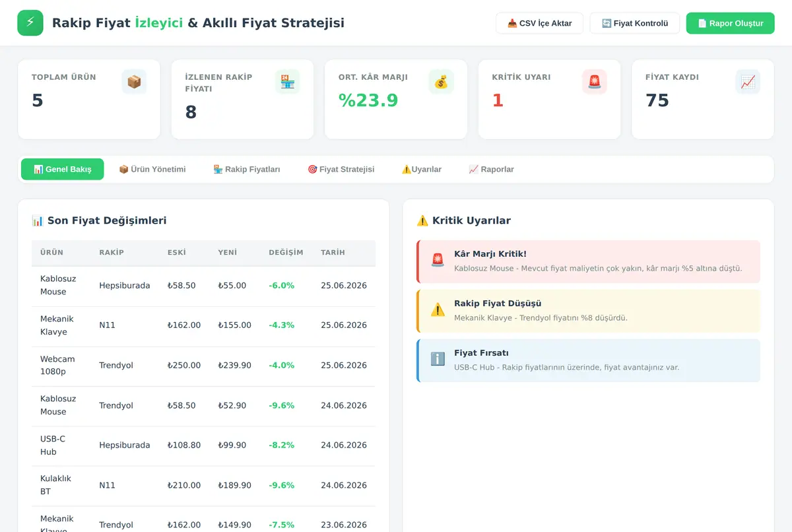Click the chart icon in Fiyat Kaydı card
Image resolution: width=792 pixels, height=532 pixels.
tap(748, 82)
